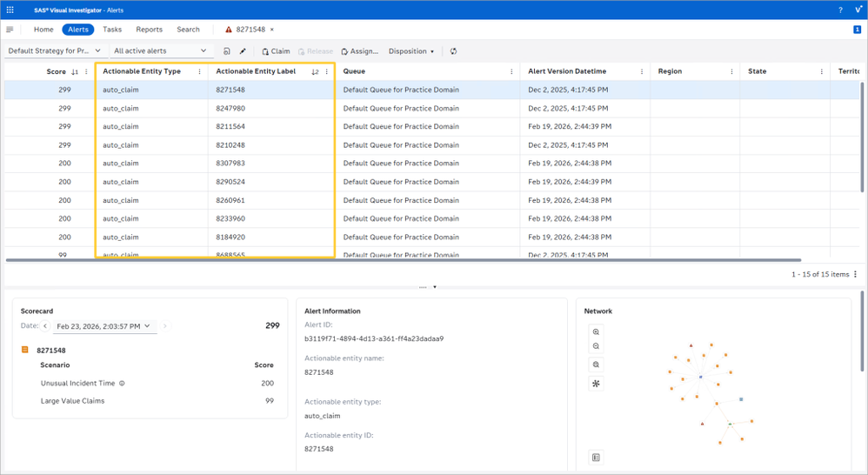Open the Search tab
This screenshot has height=475, width=868.
coord(188,30)
